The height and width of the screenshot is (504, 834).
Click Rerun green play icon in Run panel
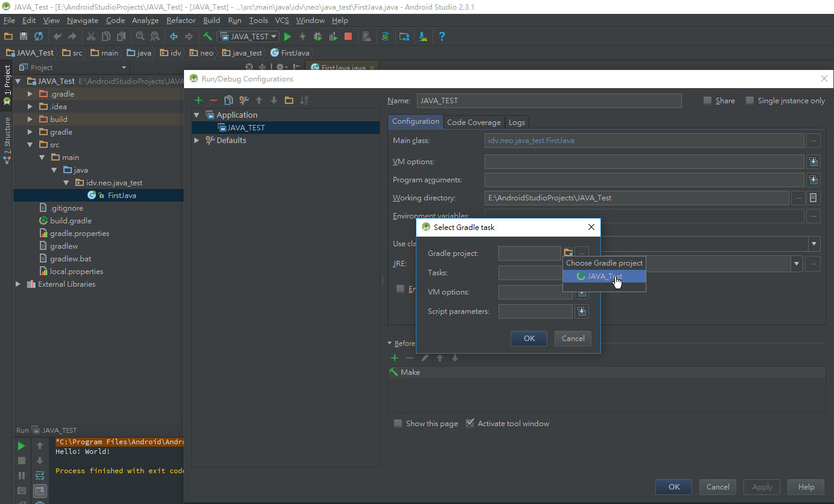(x=22, y=446)
